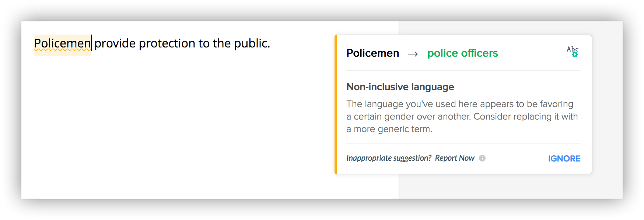Click the arrow between Policemen and police officers

[x=413, y=54]
